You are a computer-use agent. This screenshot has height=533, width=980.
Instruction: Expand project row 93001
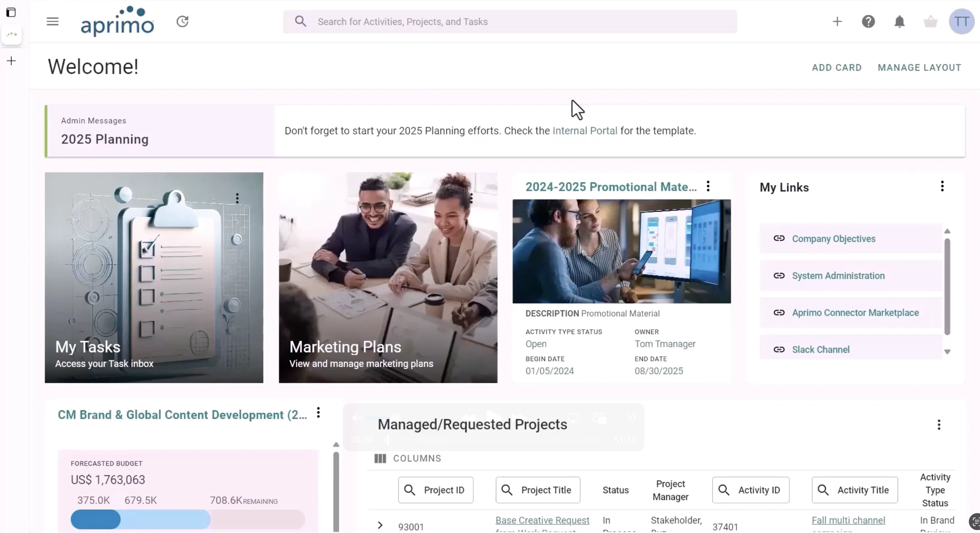coord(380,526)
